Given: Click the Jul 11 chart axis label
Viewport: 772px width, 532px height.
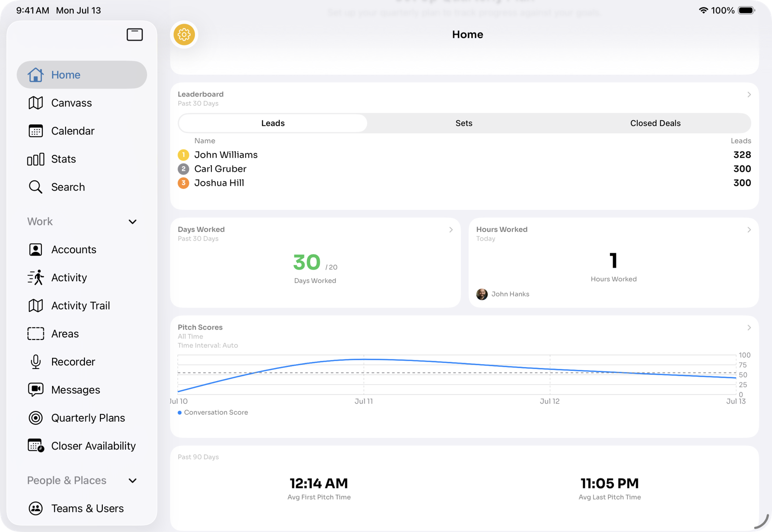Looking at the screenshot, I should tap(364, 401).
